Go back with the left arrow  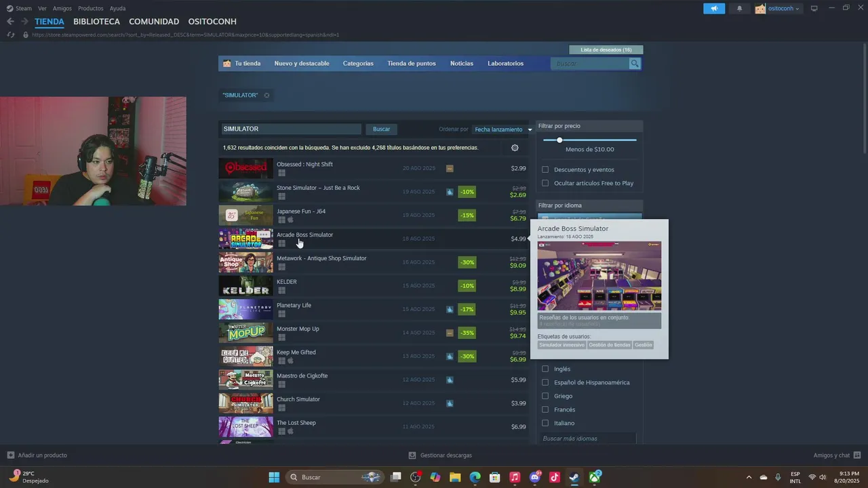pyautogui.click(x=10, y=22)
